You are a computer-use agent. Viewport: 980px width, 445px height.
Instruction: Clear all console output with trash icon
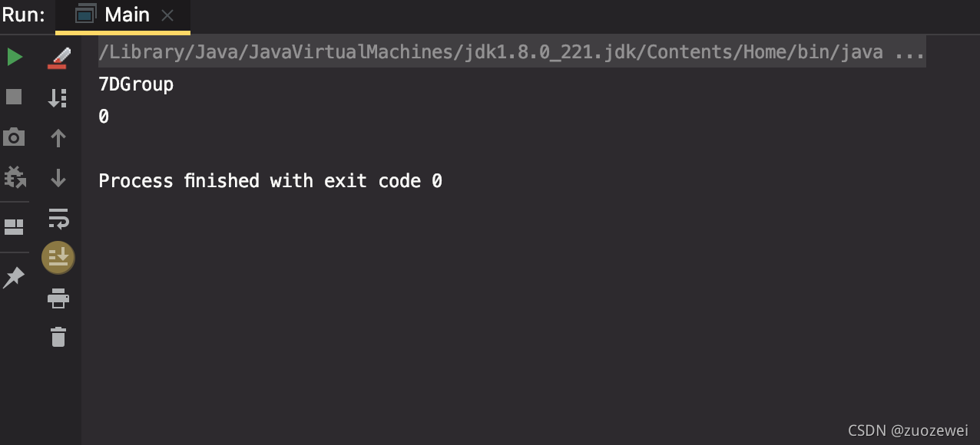coord(58,336)
